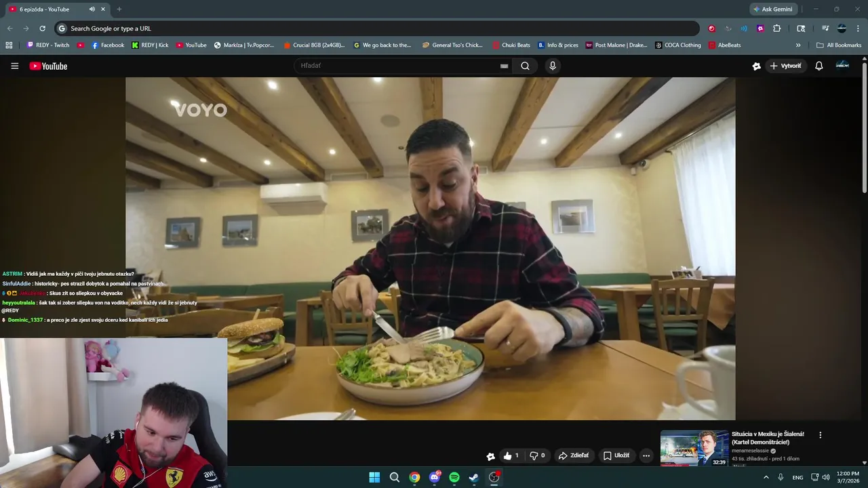Open the Chrome extensions puzzle menu

pos(777,28)
